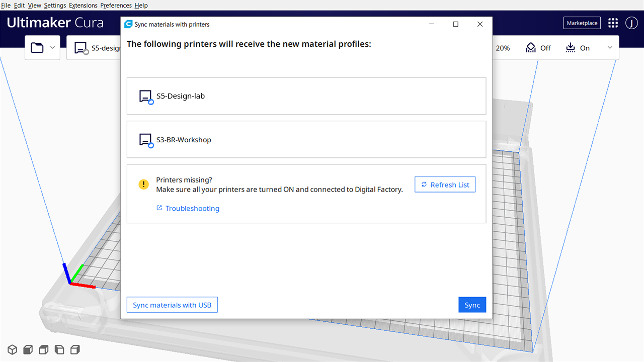Click Sync materials with USB
Screen dimensions: 644x362
point(172,305)
